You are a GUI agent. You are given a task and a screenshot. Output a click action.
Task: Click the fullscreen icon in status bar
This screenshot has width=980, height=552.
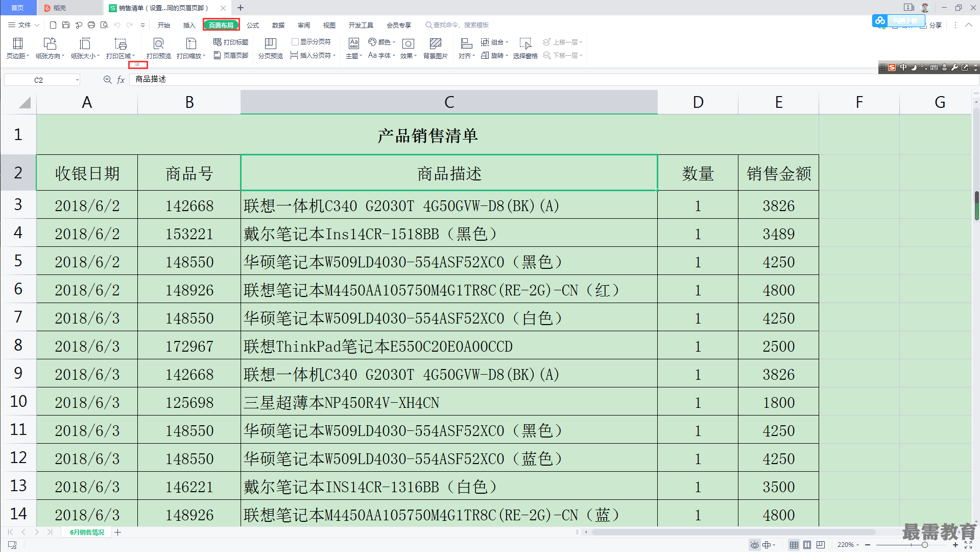click(968, 545)
